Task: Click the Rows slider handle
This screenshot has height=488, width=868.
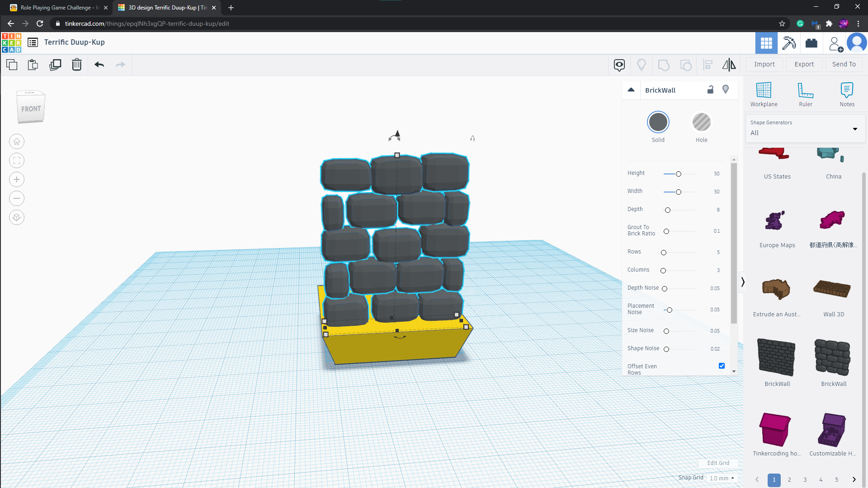Action: tap(664, 253)
